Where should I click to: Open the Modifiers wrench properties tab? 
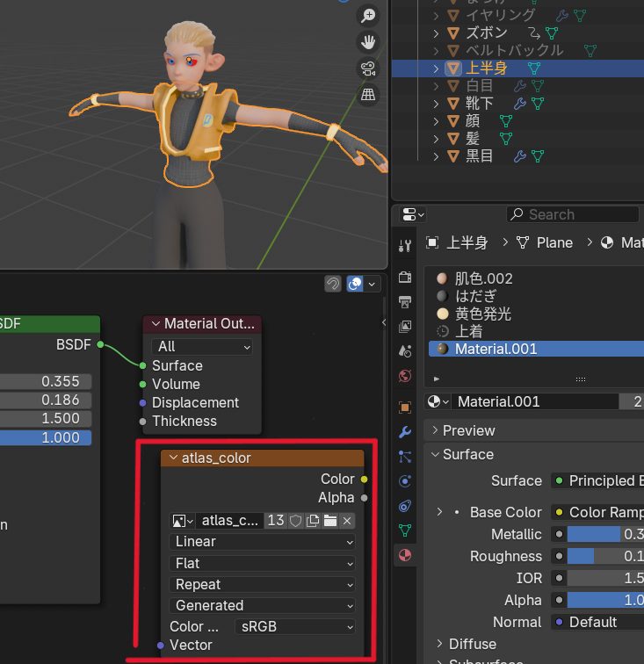tap(405, 432)
